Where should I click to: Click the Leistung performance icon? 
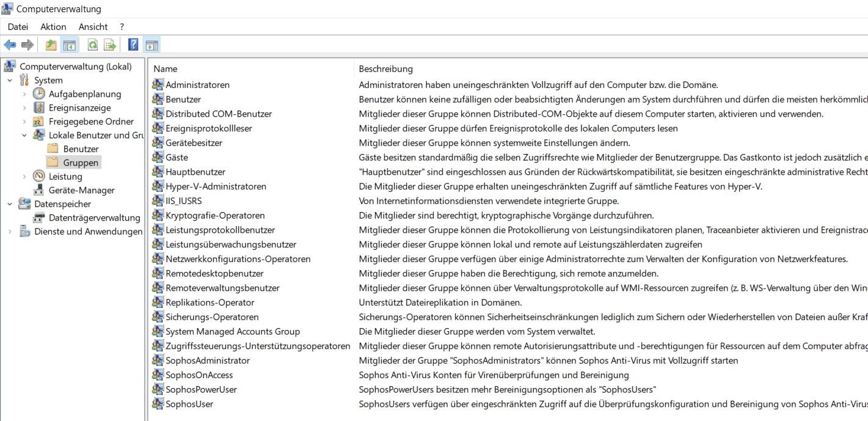(x=39, y=177)
